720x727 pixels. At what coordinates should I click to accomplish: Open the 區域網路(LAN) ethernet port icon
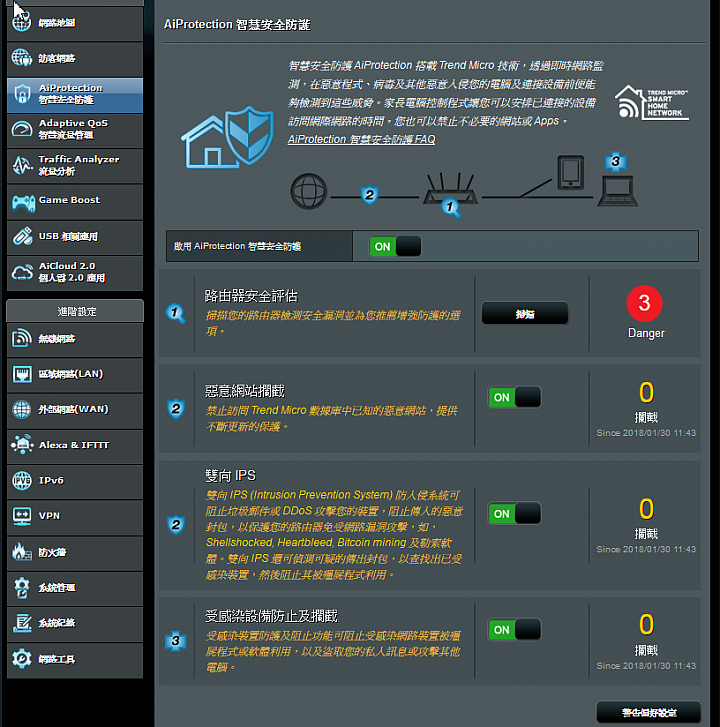(x=22, y=374)
